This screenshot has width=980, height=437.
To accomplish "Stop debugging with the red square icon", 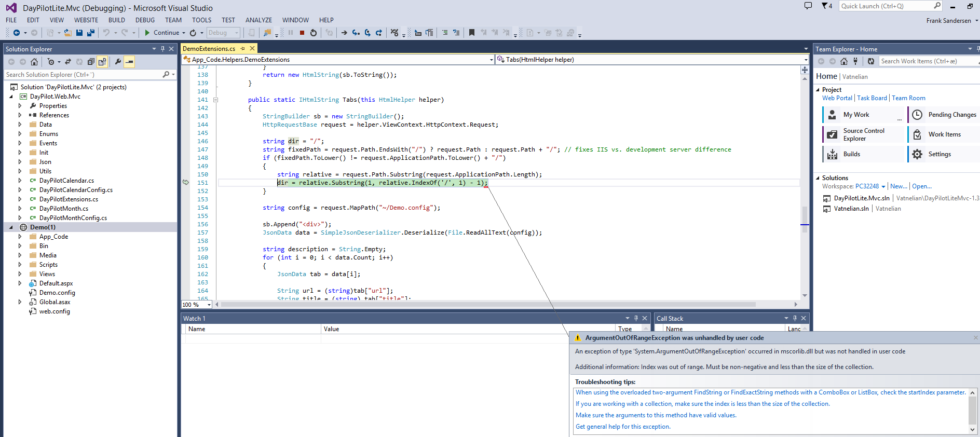I will pyautogui.click(x=302, y=33).
